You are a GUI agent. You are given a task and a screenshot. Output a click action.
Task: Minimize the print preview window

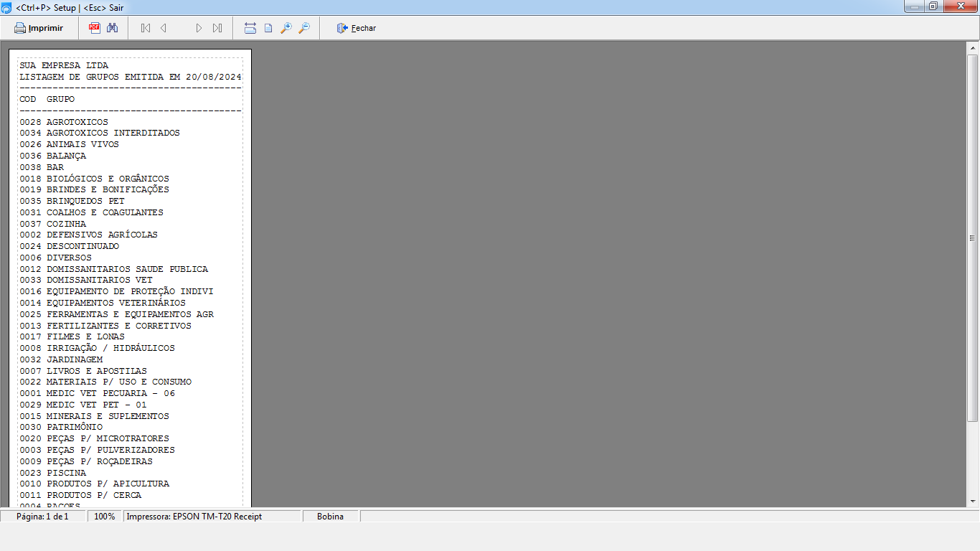tap(913, 6)
